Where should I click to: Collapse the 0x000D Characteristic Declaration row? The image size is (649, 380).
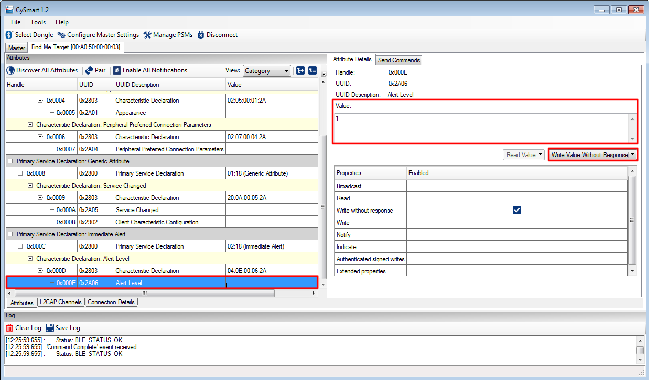coord(41,271)
